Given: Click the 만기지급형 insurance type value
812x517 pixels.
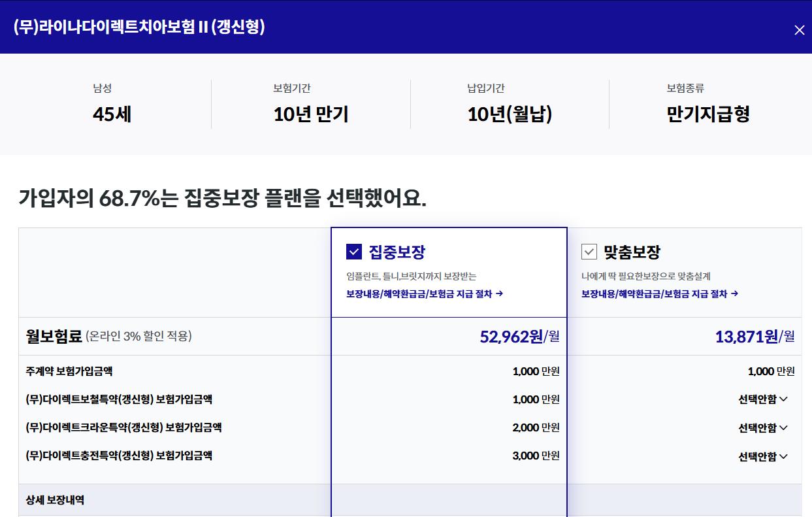Looking at the screenshot, I should click(x=707, y=114).
